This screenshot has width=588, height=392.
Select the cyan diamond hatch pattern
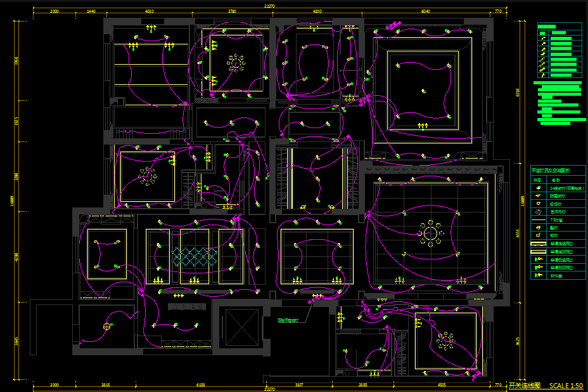click(x=195, y=257)
